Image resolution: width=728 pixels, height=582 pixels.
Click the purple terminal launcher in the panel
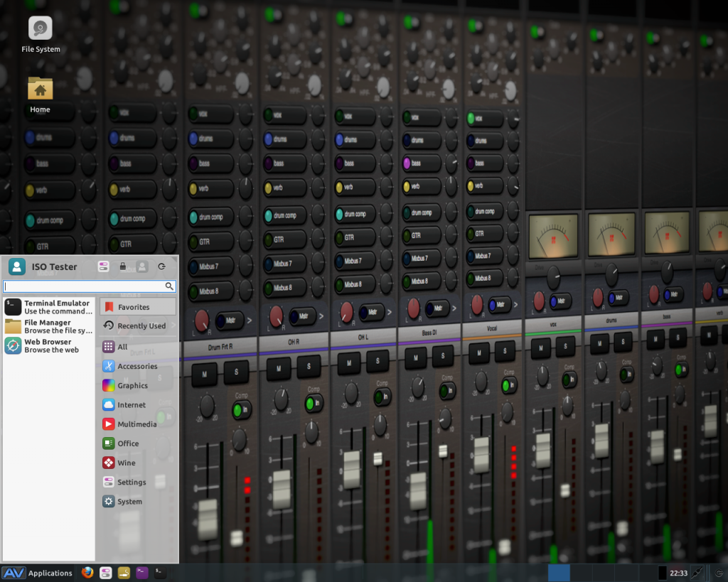[142, 573]
